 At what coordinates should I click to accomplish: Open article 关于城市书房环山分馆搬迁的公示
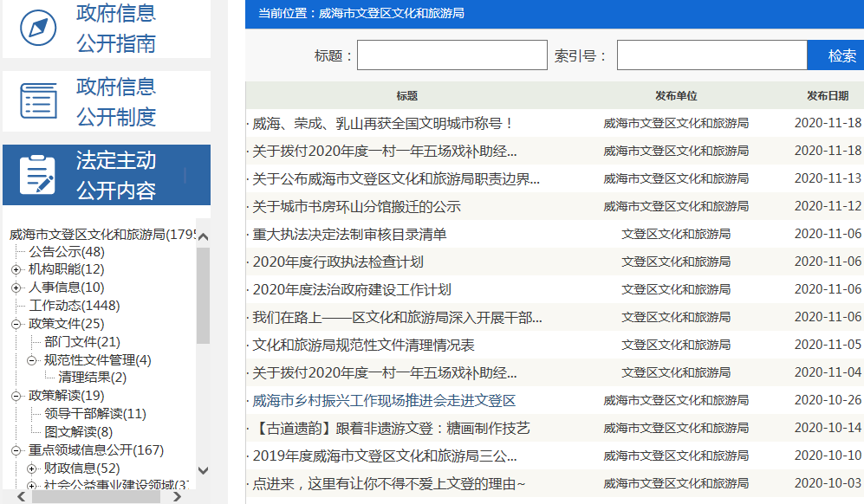[356, 206]
